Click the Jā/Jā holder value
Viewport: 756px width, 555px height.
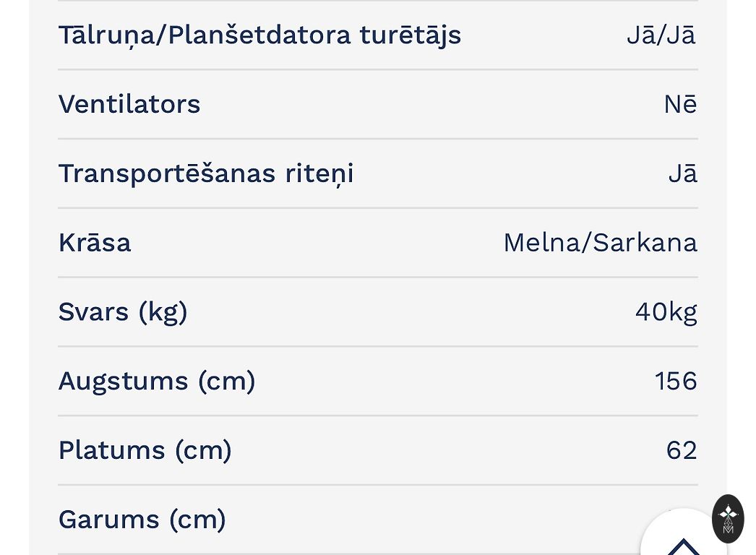661,35
